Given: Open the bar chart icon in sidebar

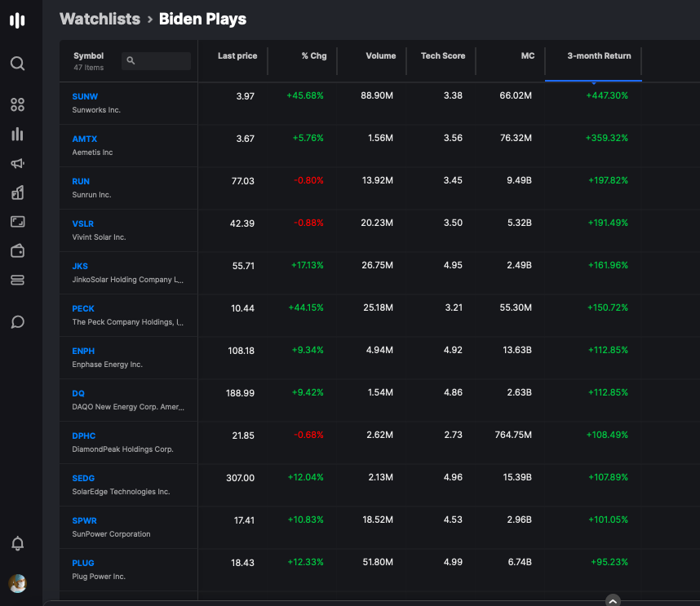Looking at the screenshot, I should 17,134.
